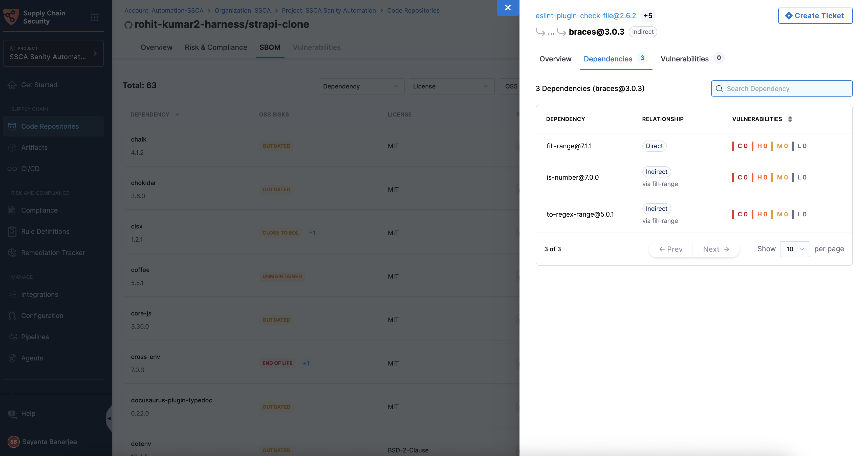This screenshot has height=456, width=868.
Task: Sort by Vulnerabilities column arrows
Action: pyautogui.click(x=790, y=119)
